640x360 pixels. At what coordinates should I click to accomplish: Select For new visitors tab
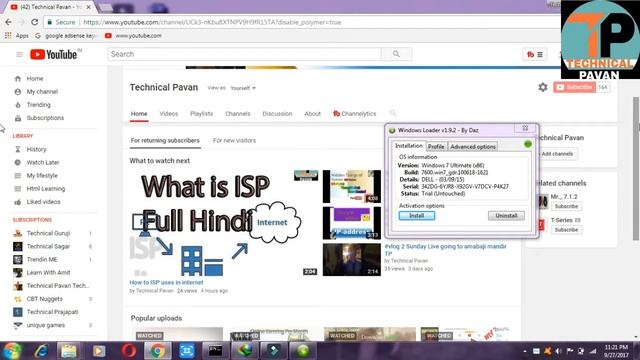click(234, 140)
